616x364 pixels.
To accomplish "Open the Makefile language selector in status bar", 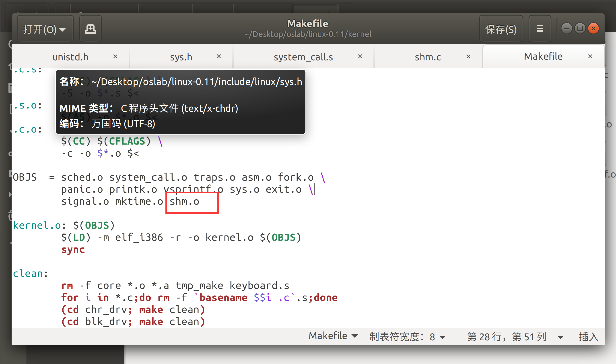I will (x=333, y=336).
